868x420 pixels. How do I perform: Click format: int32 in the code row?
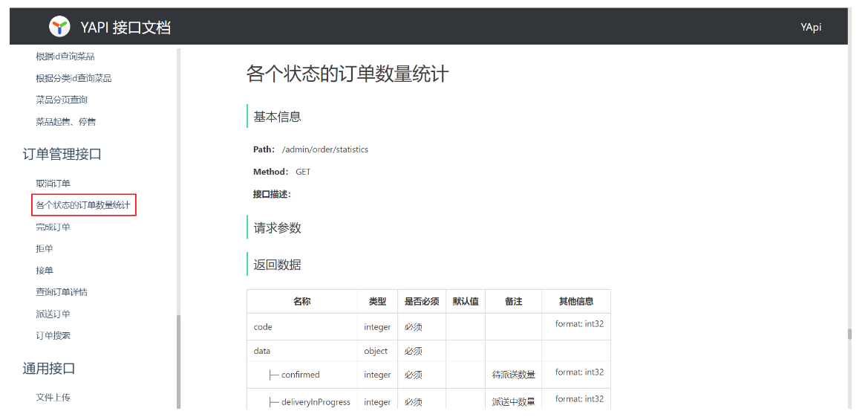(580, 323)
